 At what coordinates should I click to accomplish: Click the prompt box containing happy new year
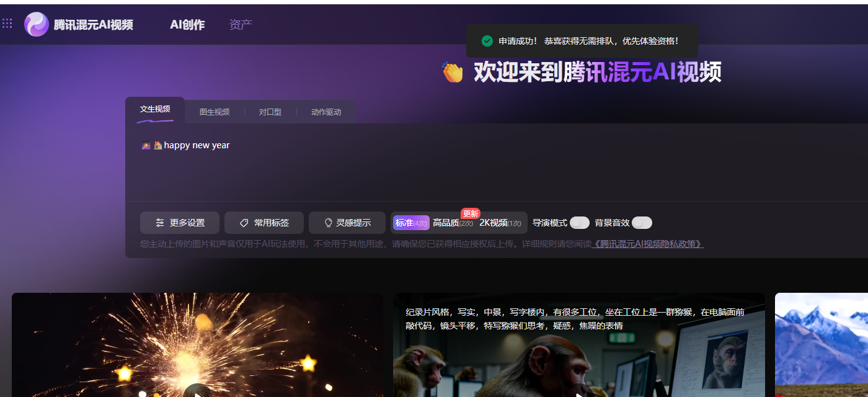pyautogui.click(x=434, y=164)
